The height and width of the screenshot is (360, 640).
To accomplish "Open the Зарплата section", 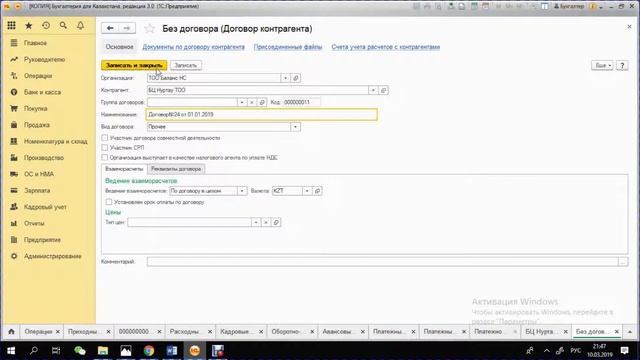I will point(37,191).
